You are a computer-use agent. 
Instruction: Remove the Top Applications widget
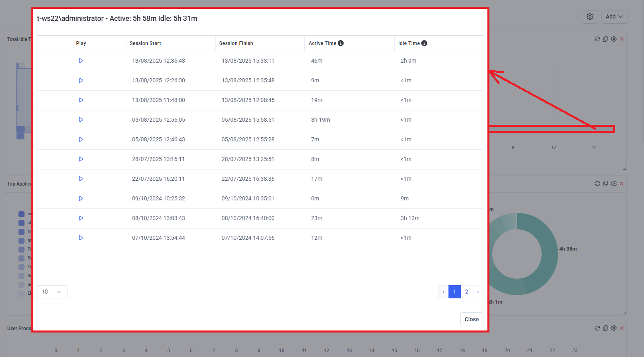click(622, 184)
